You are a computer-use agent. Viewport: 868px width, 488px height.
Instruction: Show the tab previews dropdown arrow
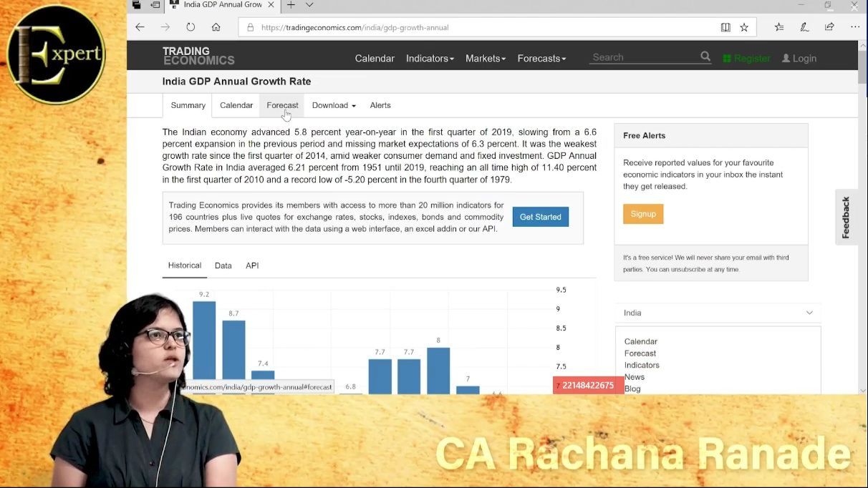coord(309,5)
